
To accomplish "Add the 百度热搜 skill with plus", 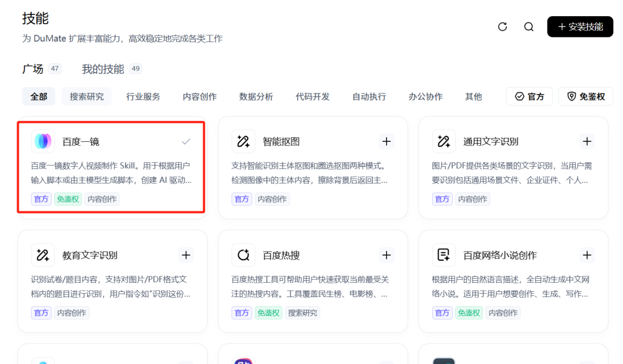I will (386, 255).
